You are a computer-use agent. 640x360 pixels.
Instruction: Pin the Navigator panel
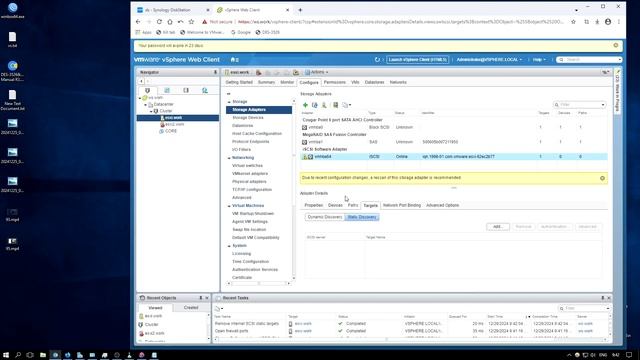[215, 72]
